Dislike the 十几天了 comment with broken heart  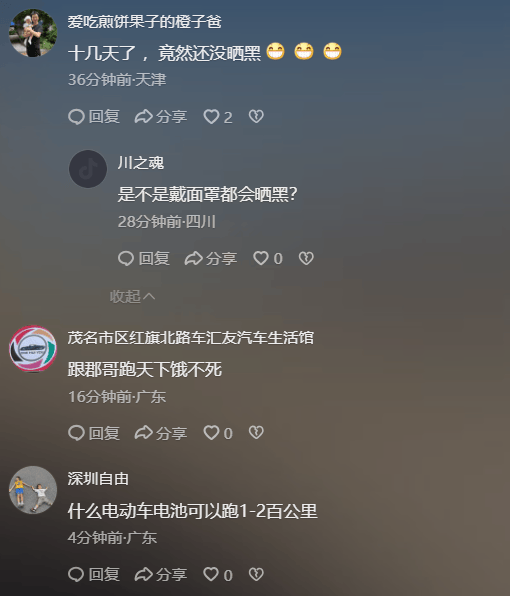pos(256,116)
